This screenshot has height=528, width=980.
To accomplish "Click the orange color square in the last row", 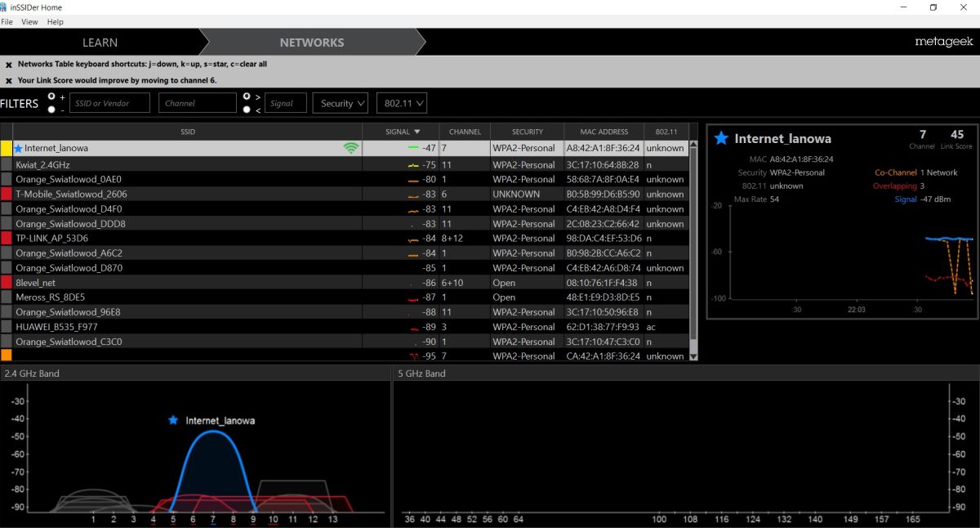I will tap(6, 356).
